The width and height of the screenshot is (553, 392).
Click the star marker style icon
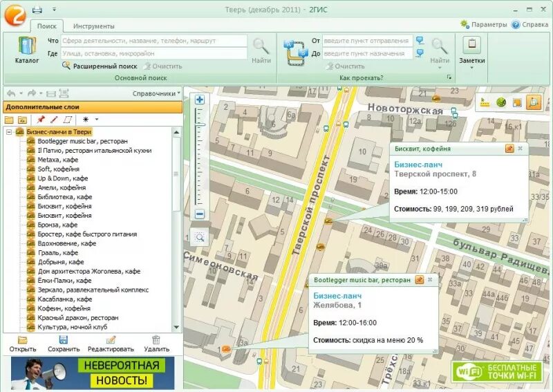[x=85, y=120]
